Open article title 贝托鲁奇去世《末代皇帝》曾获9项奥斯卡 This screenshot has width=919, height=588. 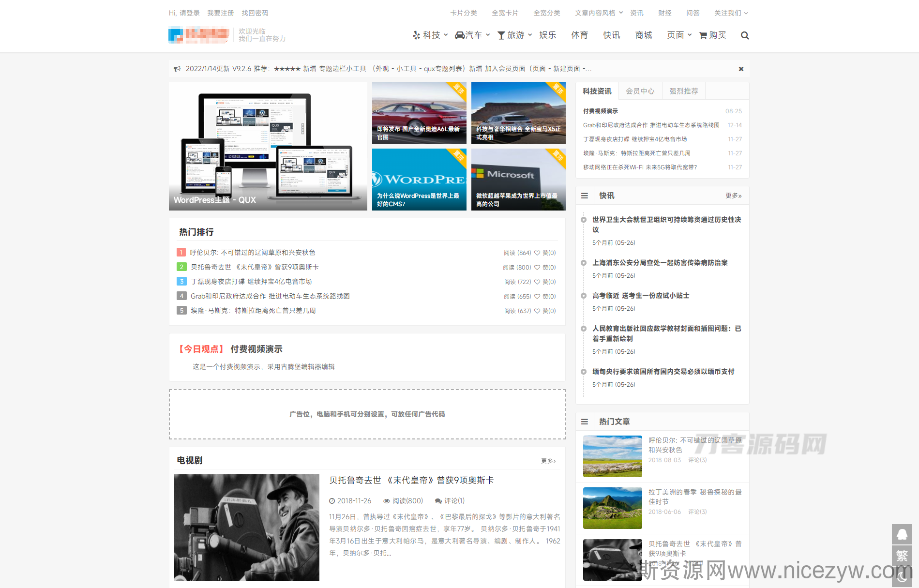point(411,481)
